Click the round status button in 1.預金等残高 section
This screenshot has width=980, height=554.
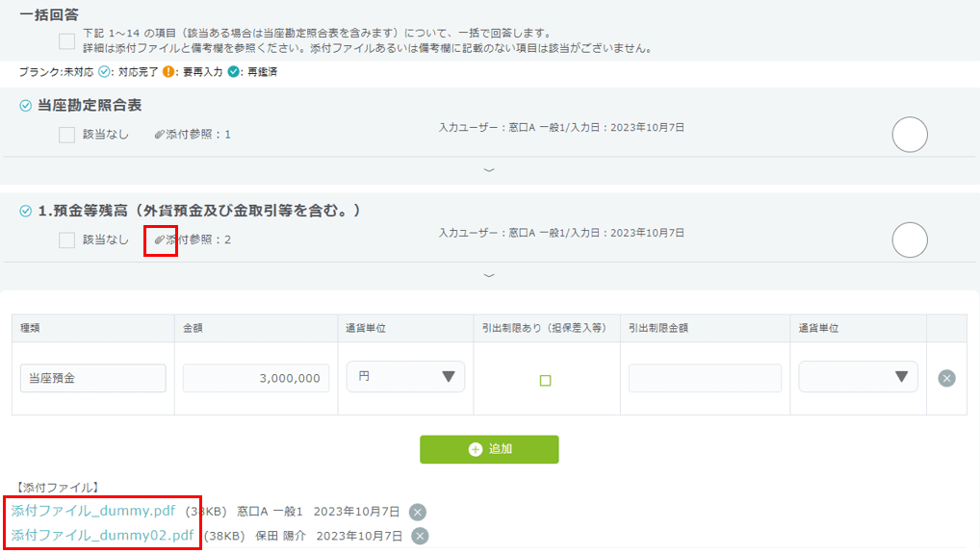tap(910, 239)
